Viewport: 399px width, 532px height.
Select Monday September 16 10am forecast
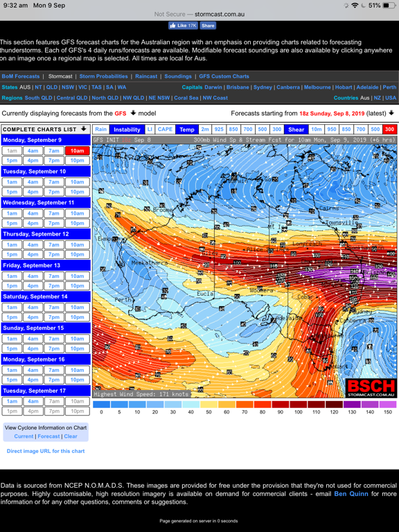[78, 370]
